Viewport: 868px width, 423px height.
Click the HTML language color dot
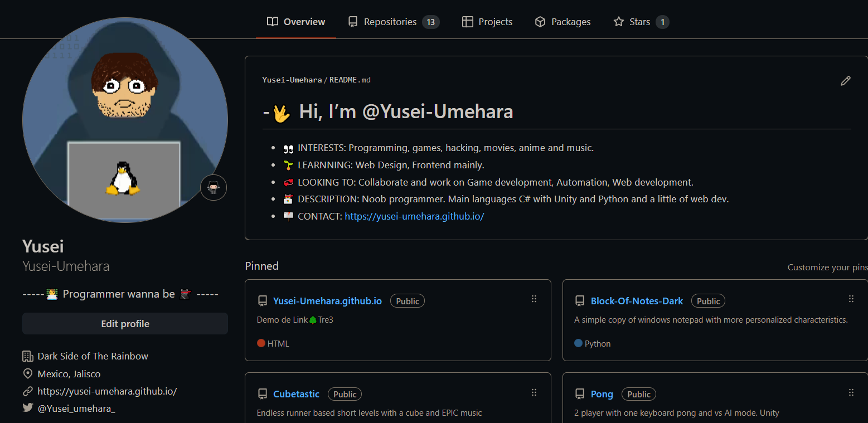261,343
